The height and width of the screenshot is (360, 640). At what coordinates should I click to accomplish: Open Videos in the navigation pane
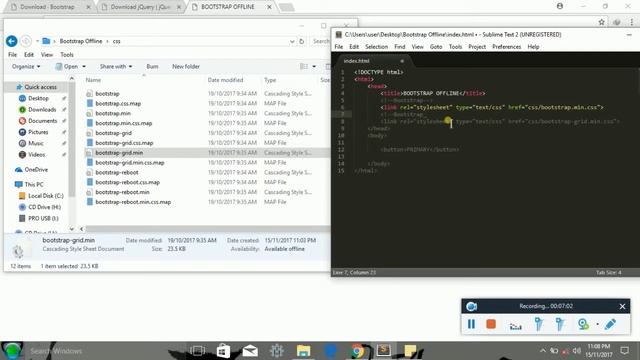click(36, 155)
